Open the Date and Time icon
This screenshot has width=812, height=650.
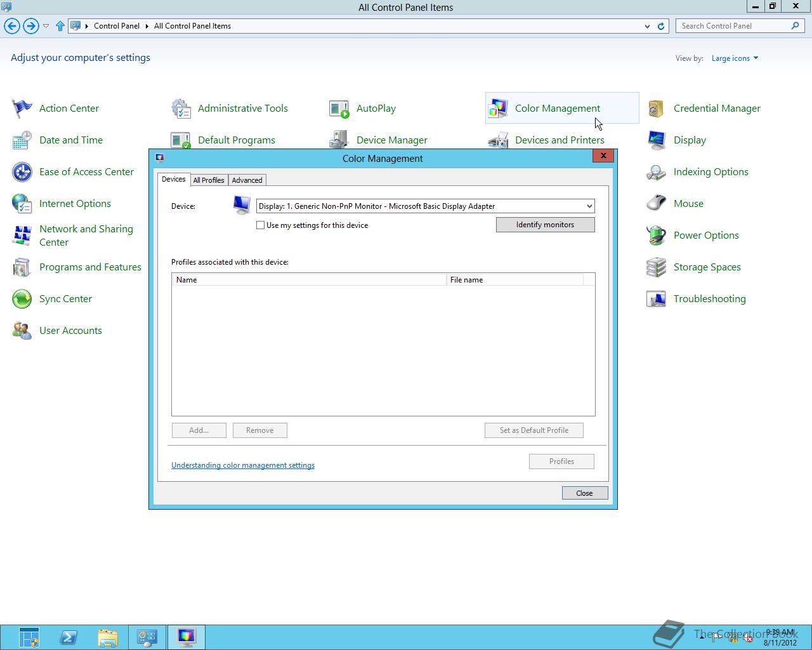[x=22, y=140]
